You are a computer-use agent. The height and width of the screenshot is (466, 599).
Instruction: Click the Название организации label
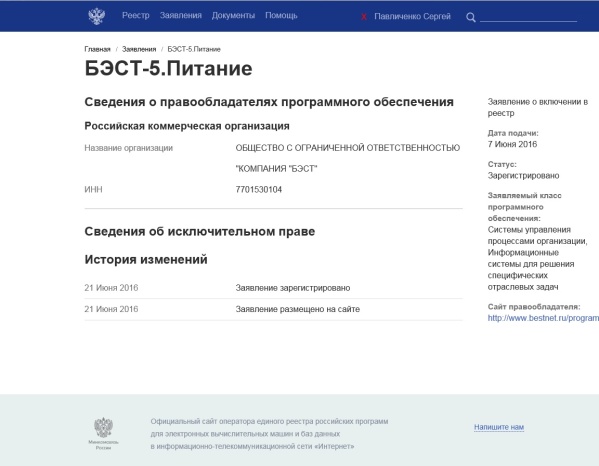coord(129,148)
